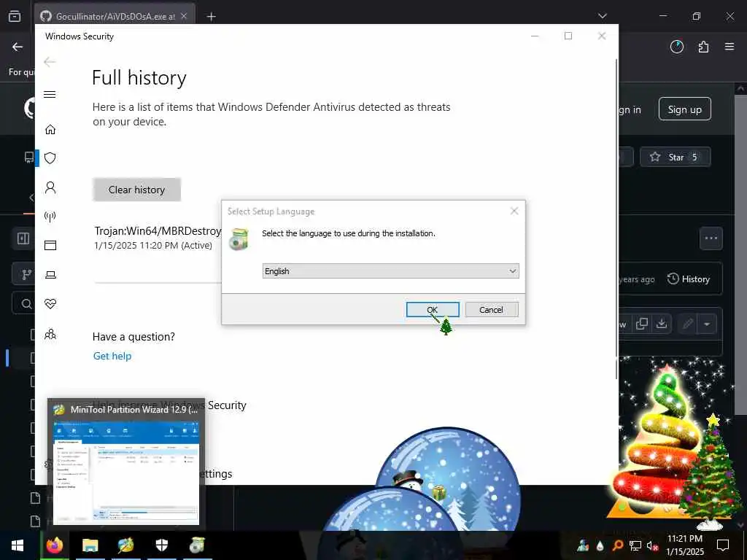Open Device security laptop icon
The image size is (747, 560).
(x=50, y=275)
